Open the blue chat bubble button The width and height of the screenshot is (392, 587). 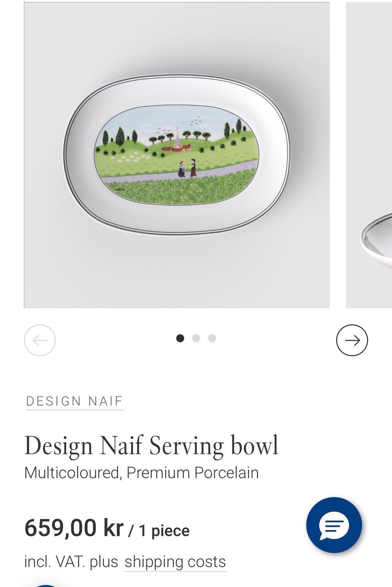coord(334,525)
